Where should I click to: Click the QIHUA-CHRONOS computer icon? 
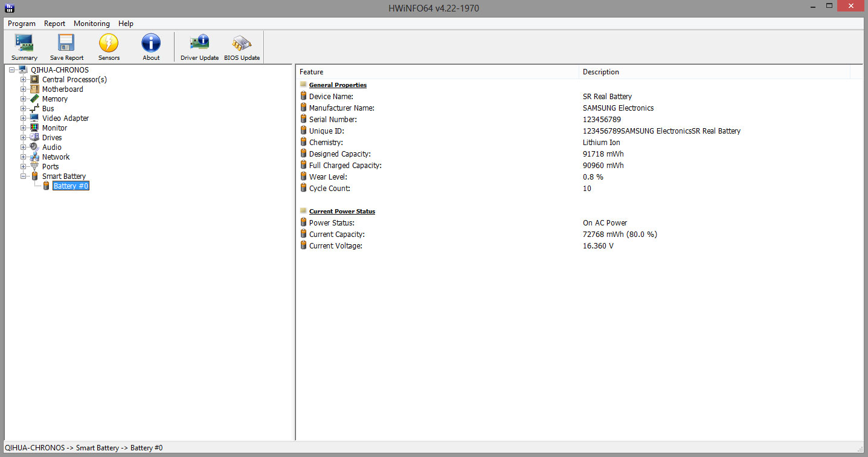(23, 70)
